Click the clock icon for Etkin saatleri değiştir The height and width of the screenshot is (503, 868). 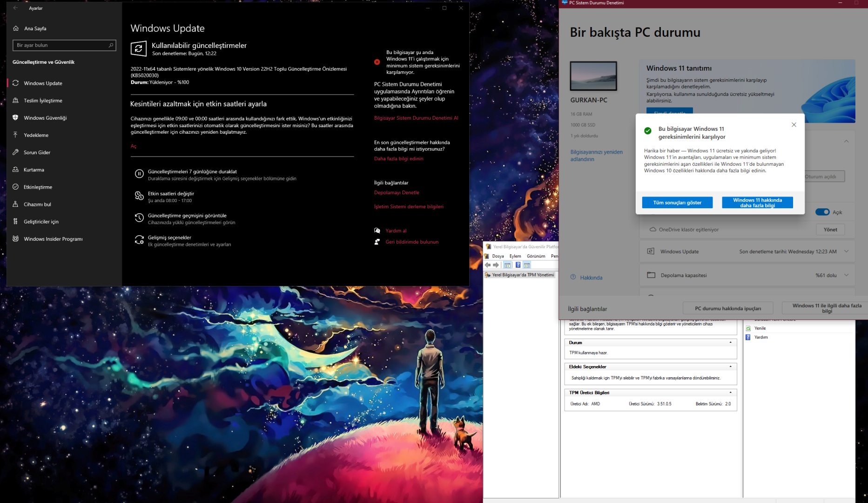click(x=139, y=196)
